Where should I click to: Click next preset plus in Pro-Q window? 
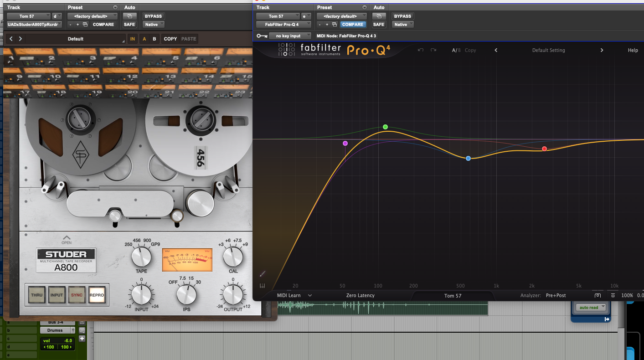[x=327, y=25]
